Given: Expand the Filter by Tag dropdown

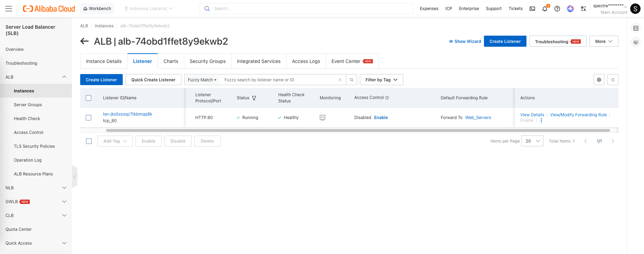Looking at the screenshot, I should point(381,80).
